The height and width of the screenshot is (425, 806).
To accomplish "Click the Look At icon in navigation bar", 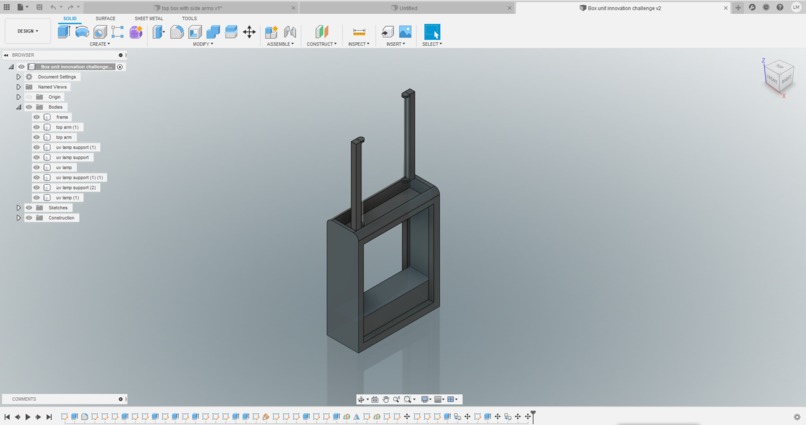I will pyautogui.click(x=375, y=399).
